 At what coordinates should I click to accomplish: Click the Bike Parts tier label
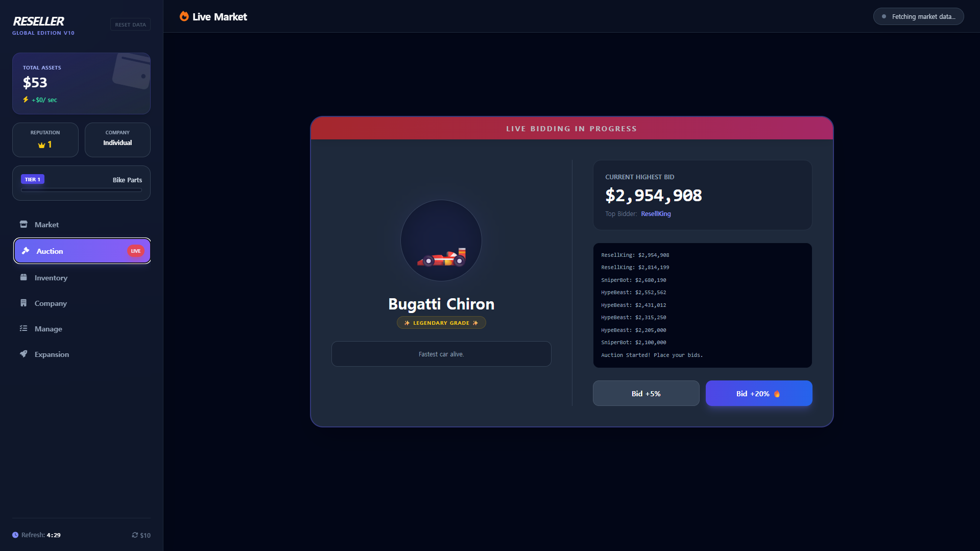pyautogui.click(x=127, y=180)
